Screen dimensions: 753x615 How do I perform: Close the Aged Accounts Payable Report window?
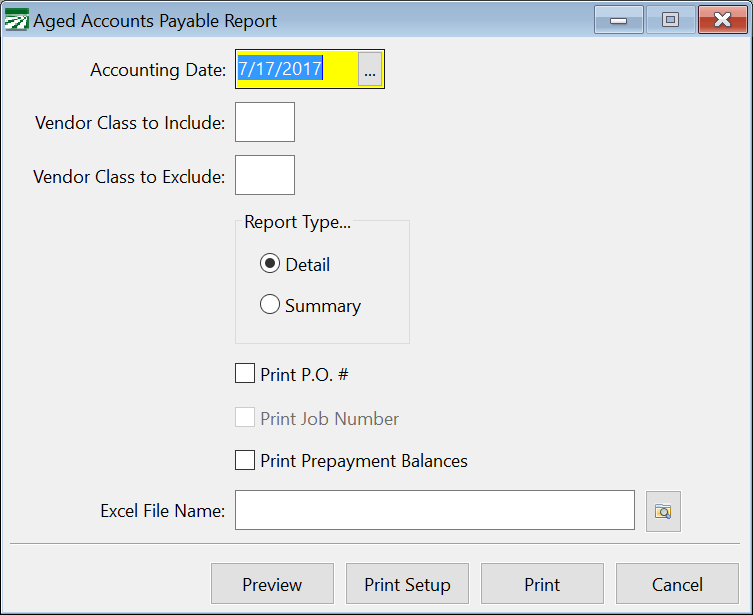click(x=722, y=20)
